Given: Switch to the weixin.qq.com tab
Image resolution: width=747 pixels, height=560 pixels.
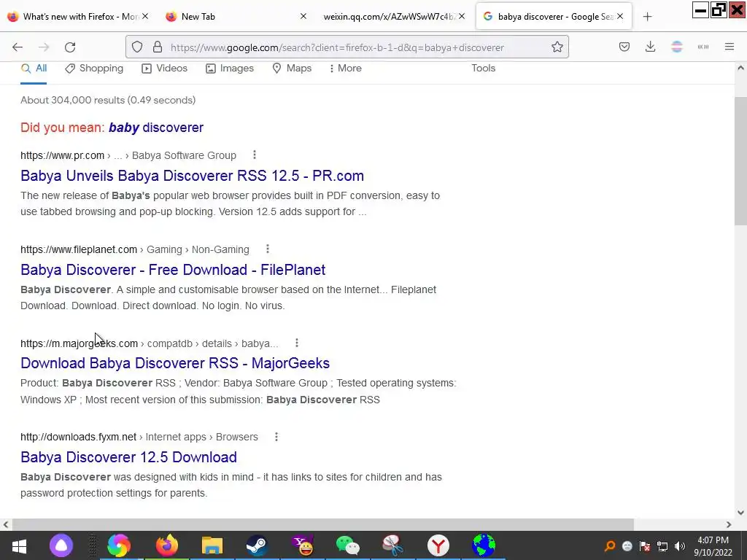Looking at the screenshot, I should tap(395, 17).
